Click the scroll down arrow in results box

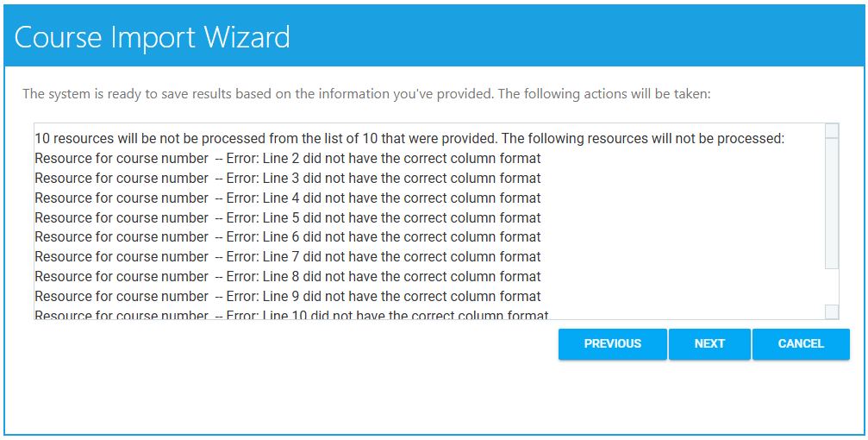(832, 312)
